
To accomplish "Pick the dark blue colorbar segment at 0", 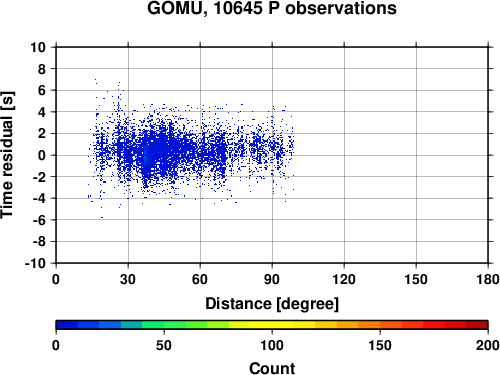I will click(67, 325).
